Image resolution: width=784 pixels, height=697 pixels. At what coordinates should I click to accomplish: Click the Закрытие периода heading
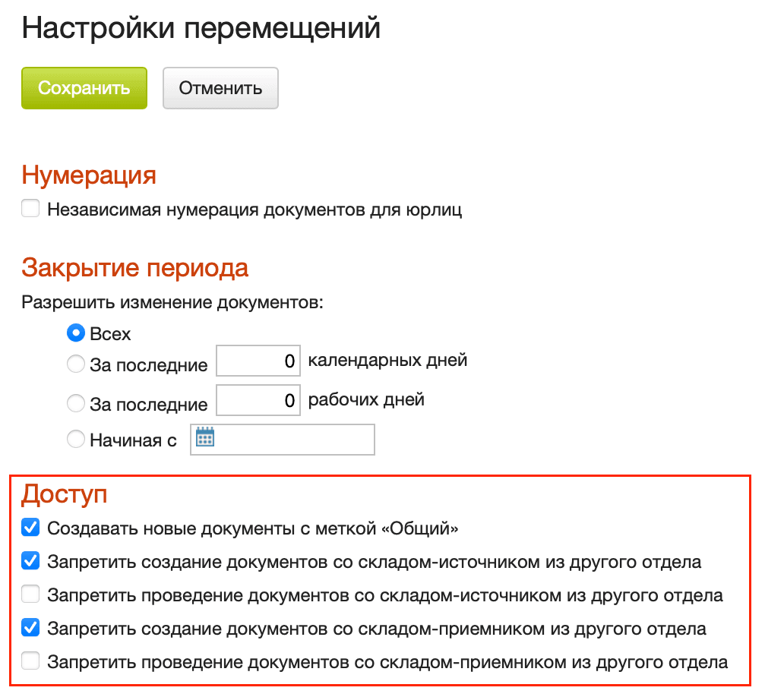134,268
